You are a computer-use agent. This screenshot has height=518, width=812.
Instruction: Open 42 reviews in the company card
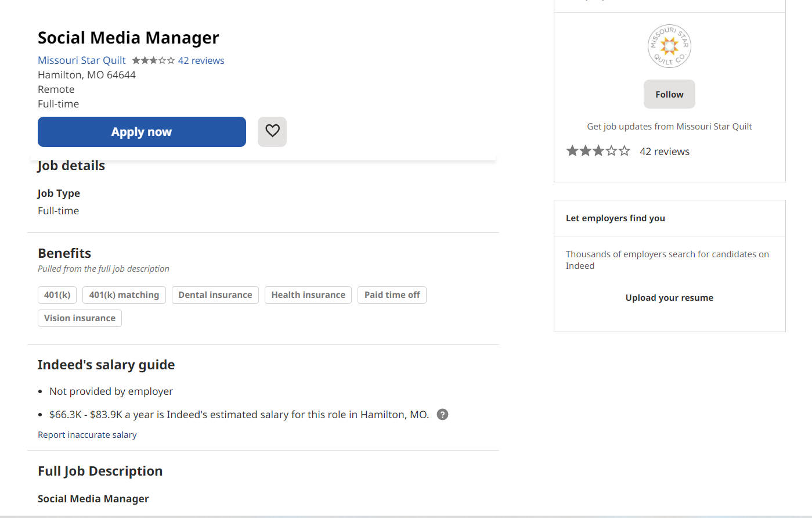coord(665,152)
